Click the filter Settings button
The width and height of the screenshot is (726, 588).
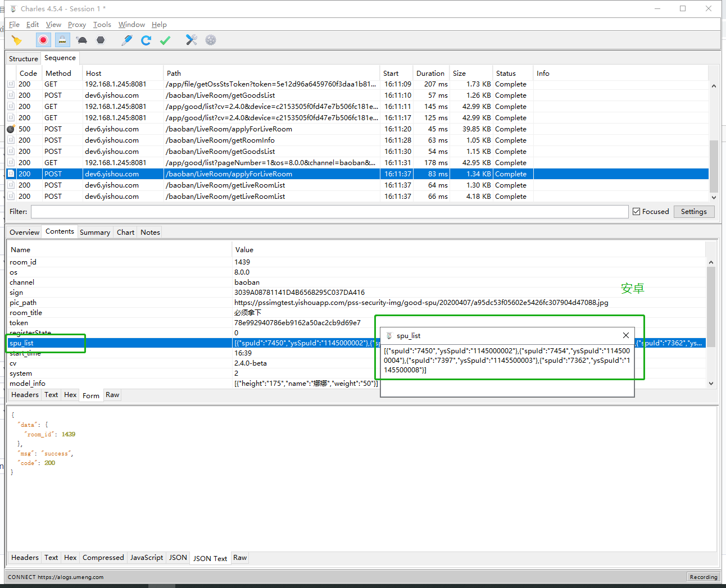pos(694,212)
